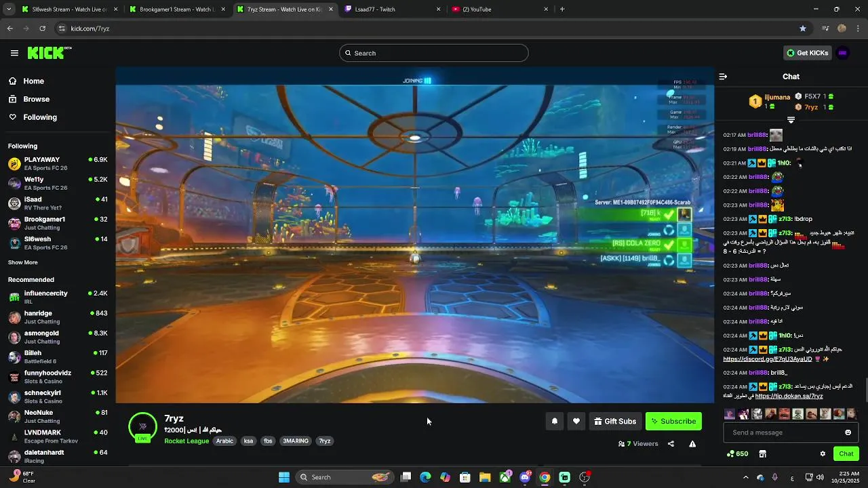This screenshot has height=488, width=868.
Task: Open Sl6wesh channel in sidebar
Action: (x=58, y=243)
